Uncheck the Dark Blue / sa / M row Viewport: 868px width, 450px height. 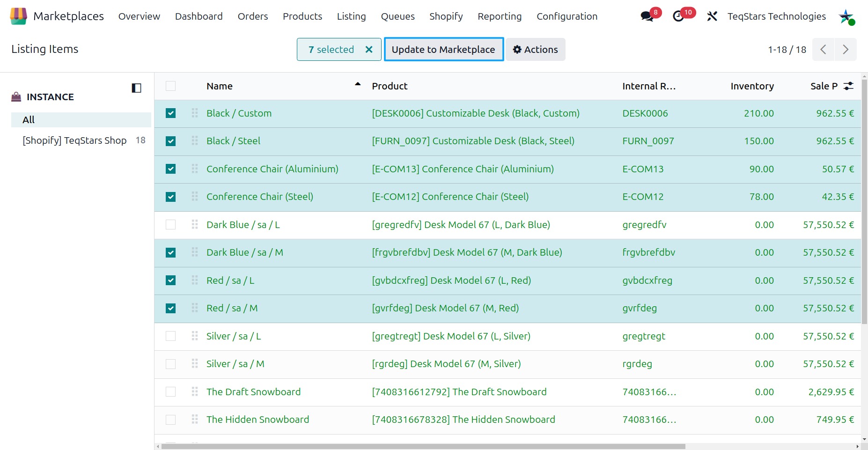171,252
